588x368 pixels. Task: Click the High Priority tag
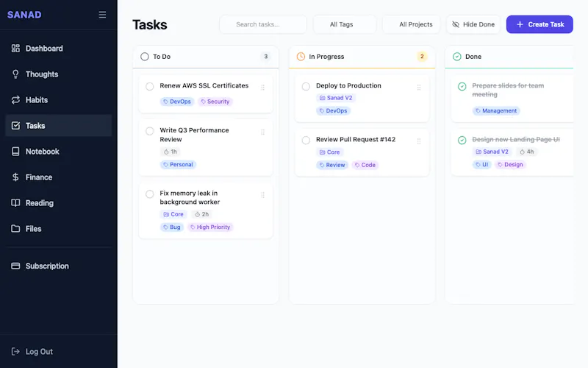click(210, 227)
